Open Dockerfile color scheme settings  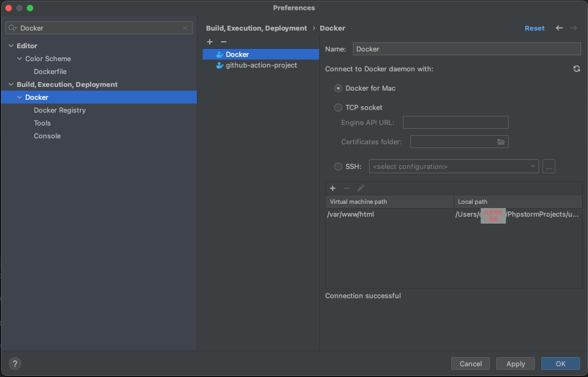(x=50, y=71)
